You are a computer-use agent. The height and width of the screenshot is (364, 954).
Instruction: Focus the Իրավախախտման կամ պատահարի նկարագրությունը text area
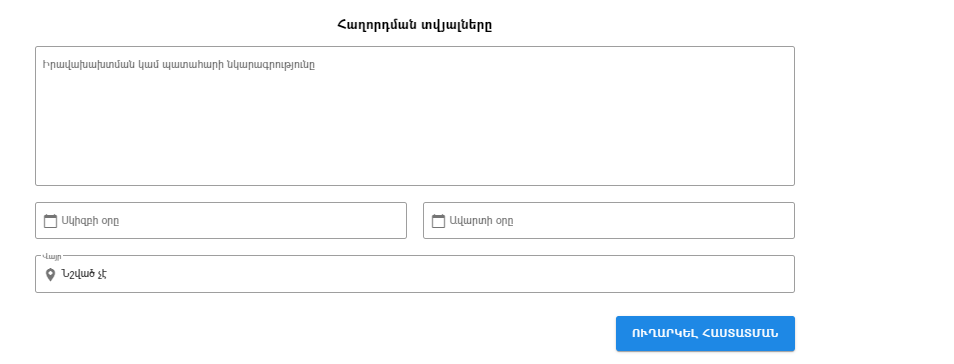415,116
